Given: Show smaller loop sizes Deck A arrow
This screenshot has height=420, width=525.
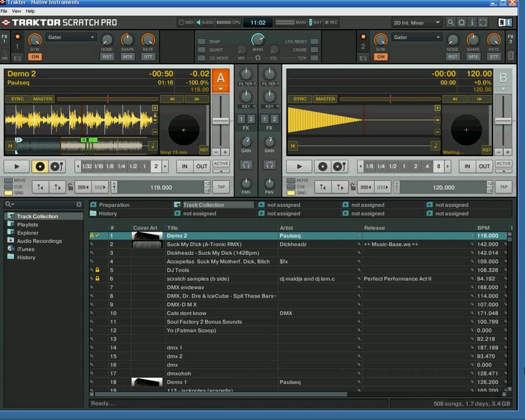Looking at the screenshot, I should (x=78, y=166).
